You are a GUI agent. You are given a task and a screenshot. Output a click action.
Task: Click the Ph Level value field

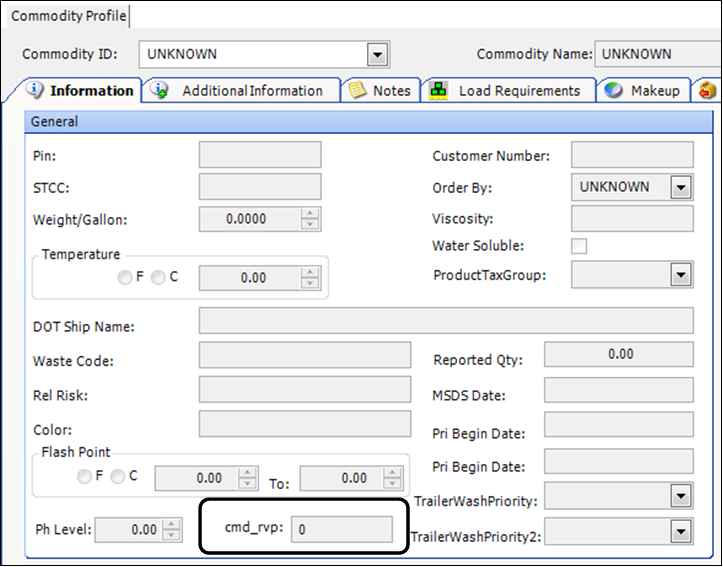click(129, 530)
